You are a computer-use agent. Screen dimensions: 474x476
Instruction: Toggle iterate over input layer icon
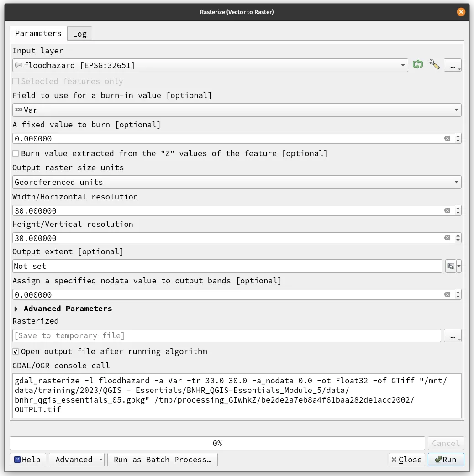click(x=417, y=65)
